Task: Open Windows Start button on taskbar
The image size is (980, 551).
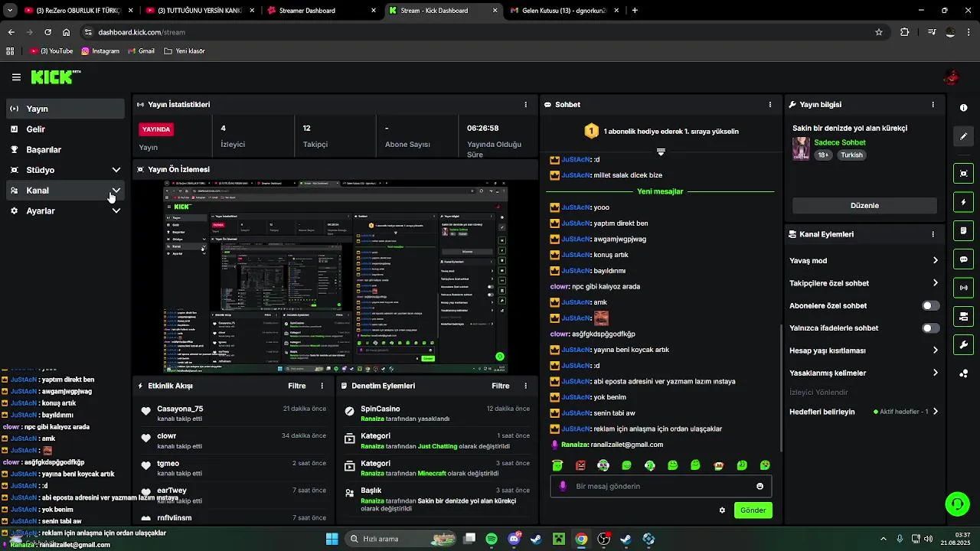Action: pyautogui.click(x=332, y=539)
